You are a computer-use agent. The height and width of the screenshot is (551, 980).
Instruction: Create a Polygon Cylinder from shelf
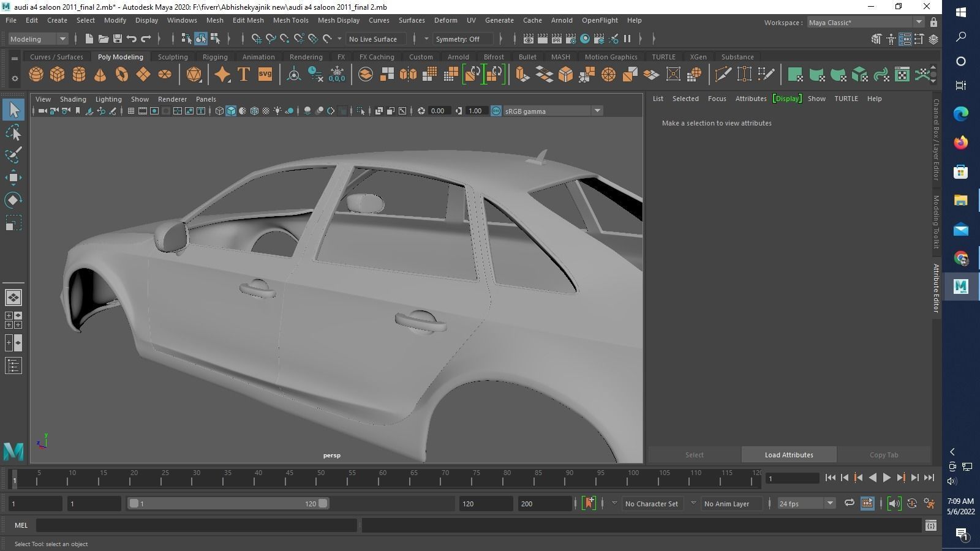pos(79,75)
